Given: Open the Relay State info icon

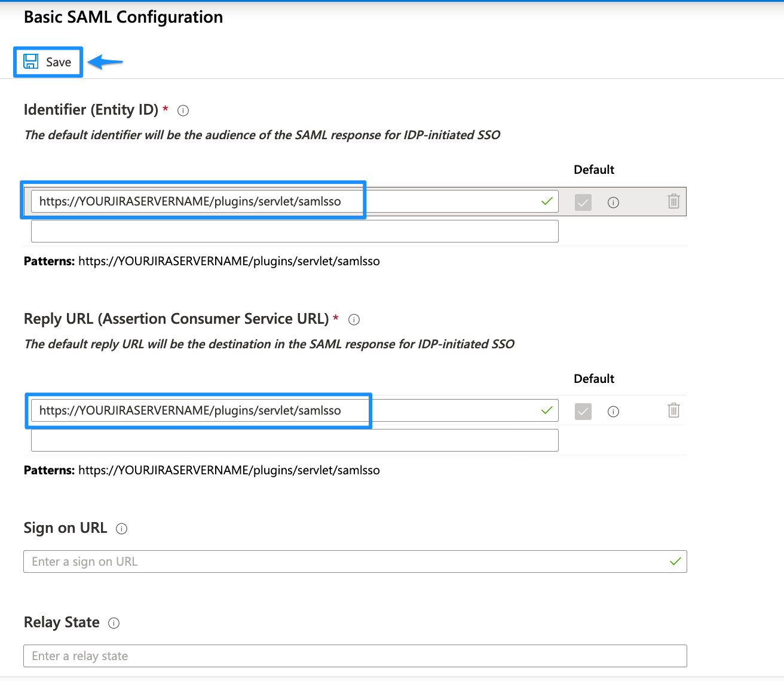Looking at the screenshot, I should click(114, 623).
